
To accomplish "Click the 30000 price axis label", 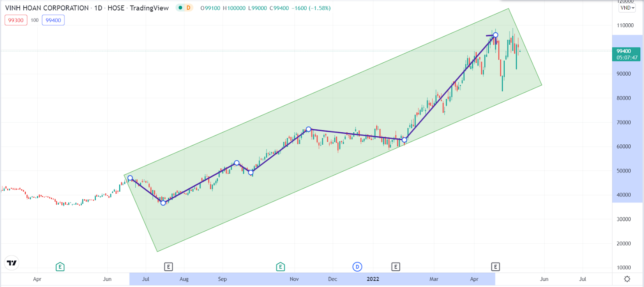I will [x=623, y=219].
